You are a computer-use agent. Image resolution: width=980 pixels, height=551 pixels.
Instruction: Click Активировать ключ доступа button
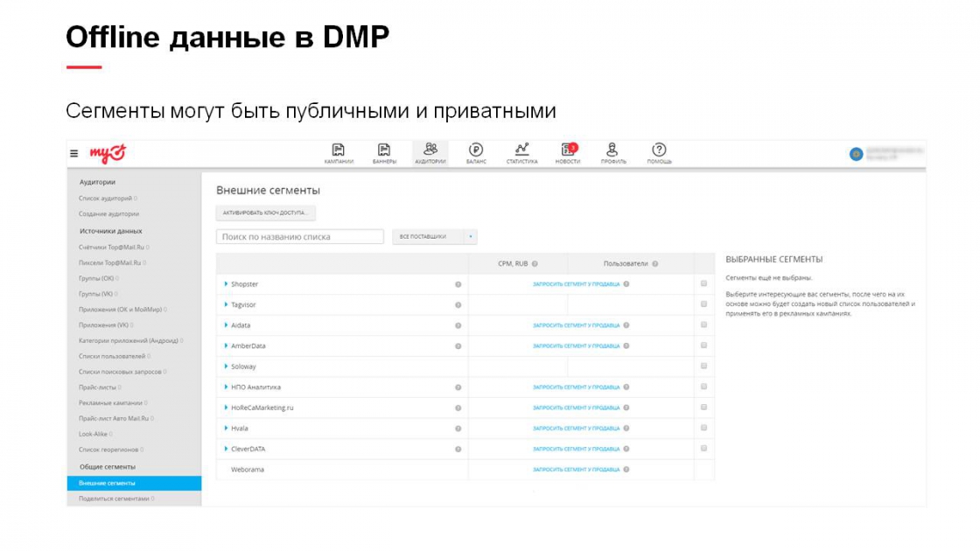266,213
